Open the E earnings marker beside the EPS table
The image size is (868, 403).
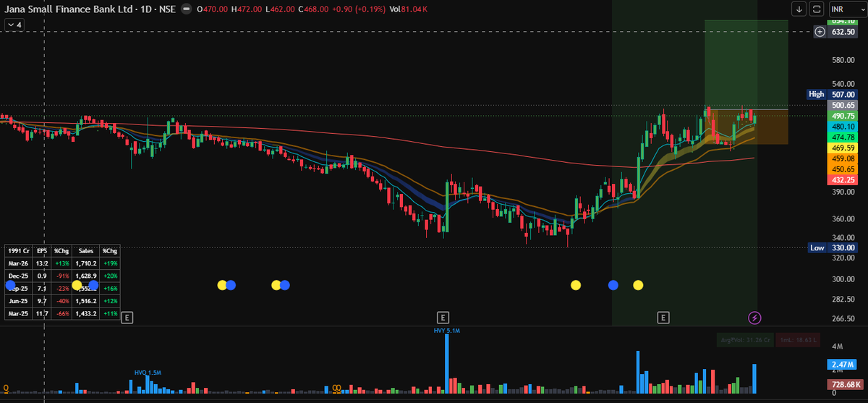pos(127,317)
